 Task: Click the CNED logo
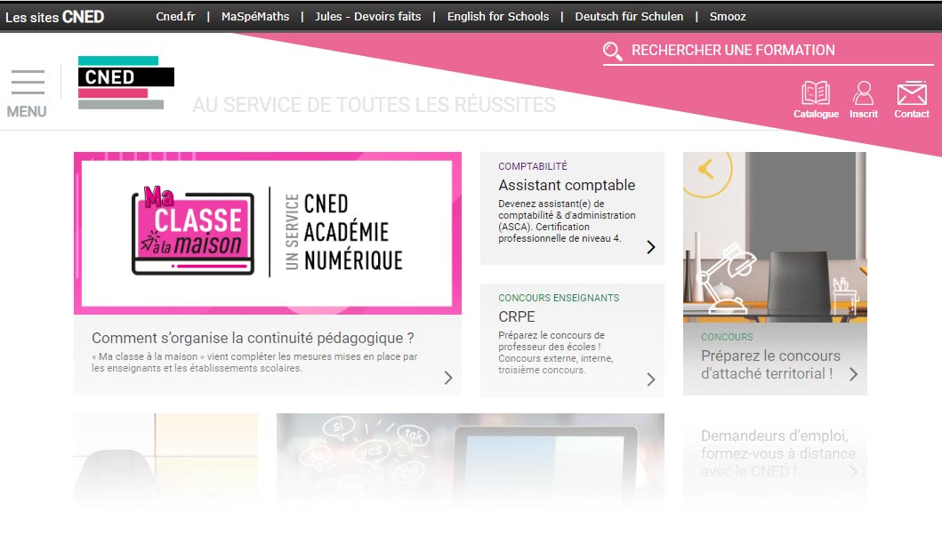coord(125,83)
